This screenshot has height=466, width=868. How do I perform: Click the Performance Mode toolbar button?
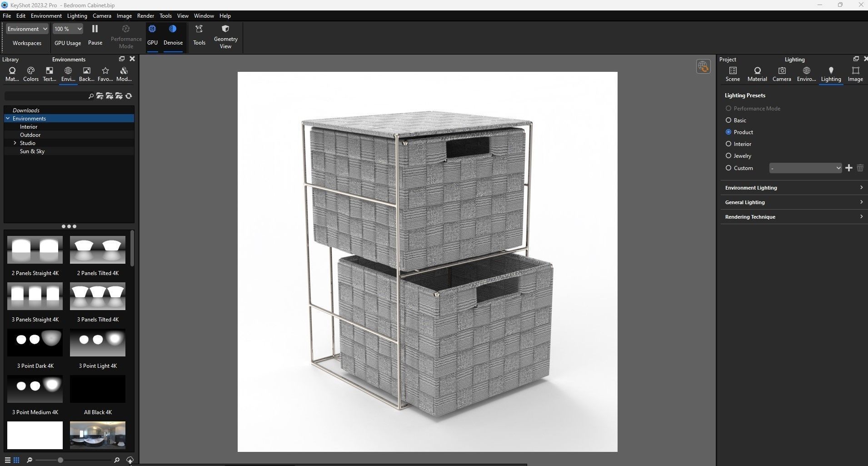(x=126, y=36)
